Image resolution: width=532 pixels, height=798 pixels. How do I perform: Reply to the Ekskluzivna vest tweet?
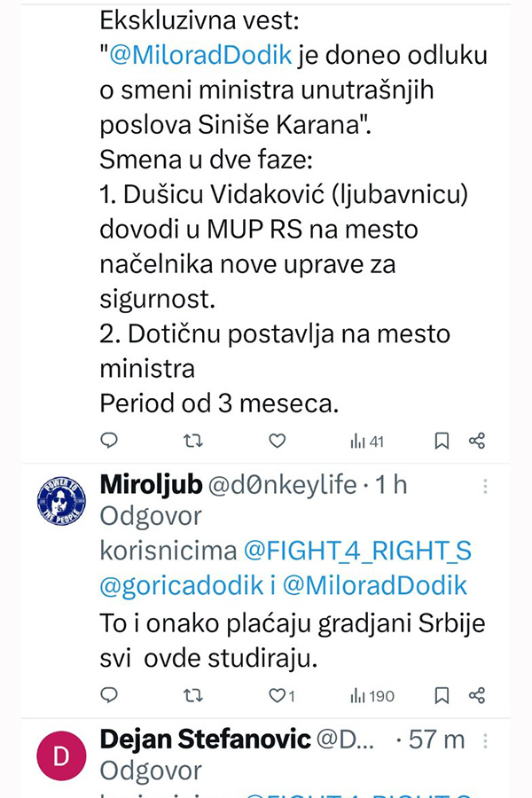point(109,440)
